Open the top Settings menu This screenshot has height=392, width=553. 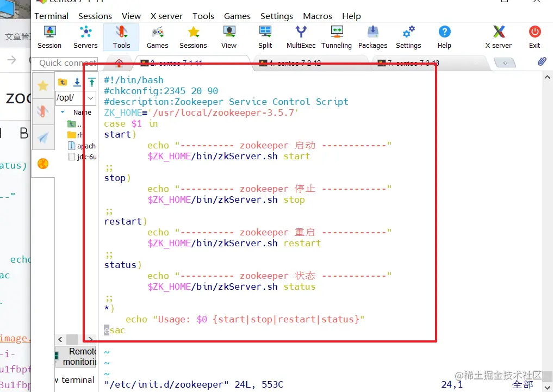pyautogui.click(x=276, y=16)
